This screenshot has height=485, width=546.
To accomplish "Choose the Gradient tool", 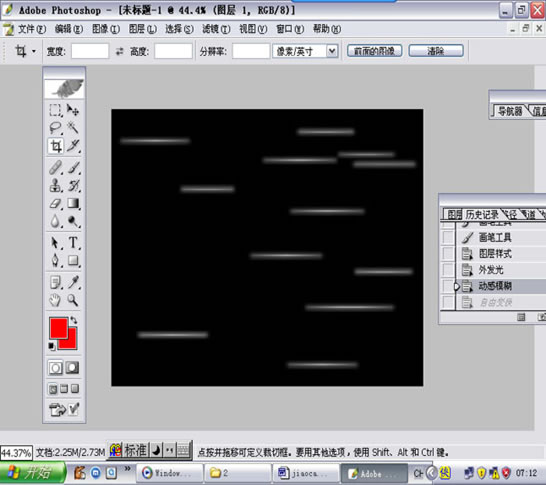I will click(x=73, y=204).
